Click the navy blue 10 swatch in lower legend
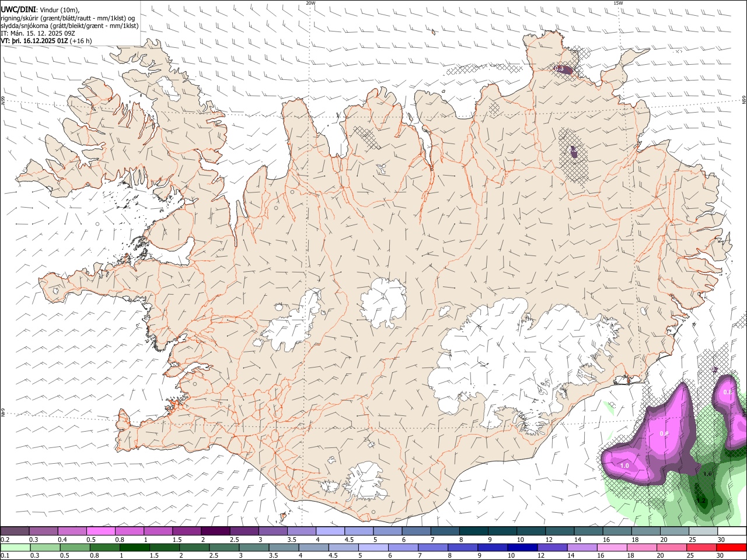747x560 pixels. coord(521,548)
